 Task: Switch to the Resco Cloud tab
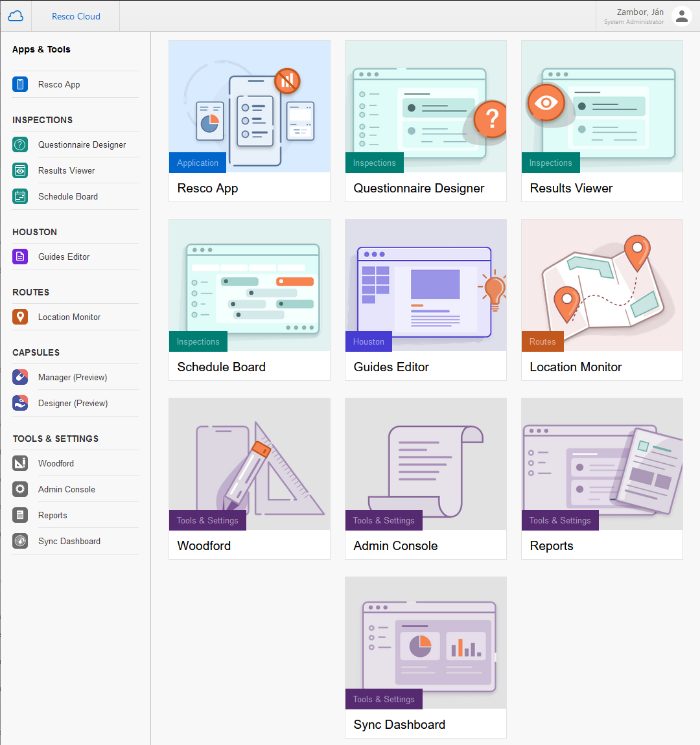point(76,16)
